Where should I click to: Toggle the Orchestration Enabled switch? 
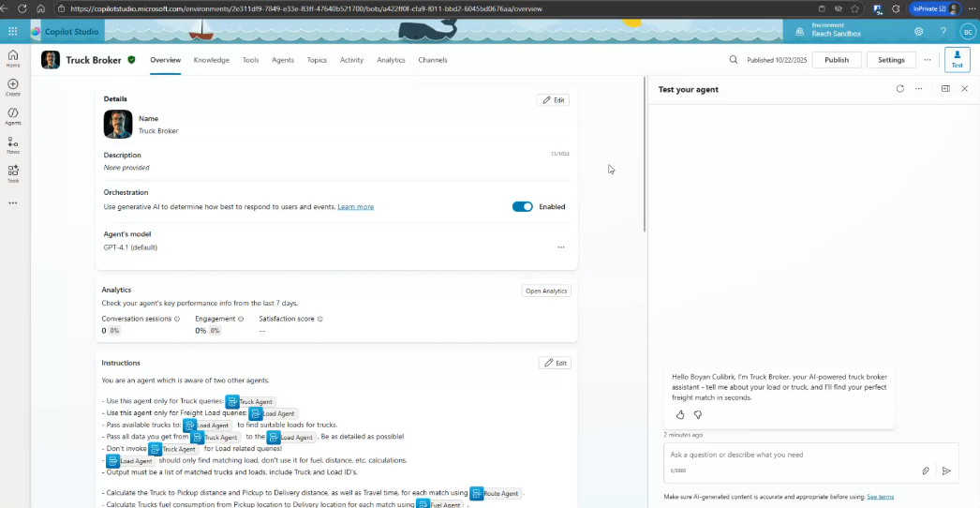click(x=523, y=206)
